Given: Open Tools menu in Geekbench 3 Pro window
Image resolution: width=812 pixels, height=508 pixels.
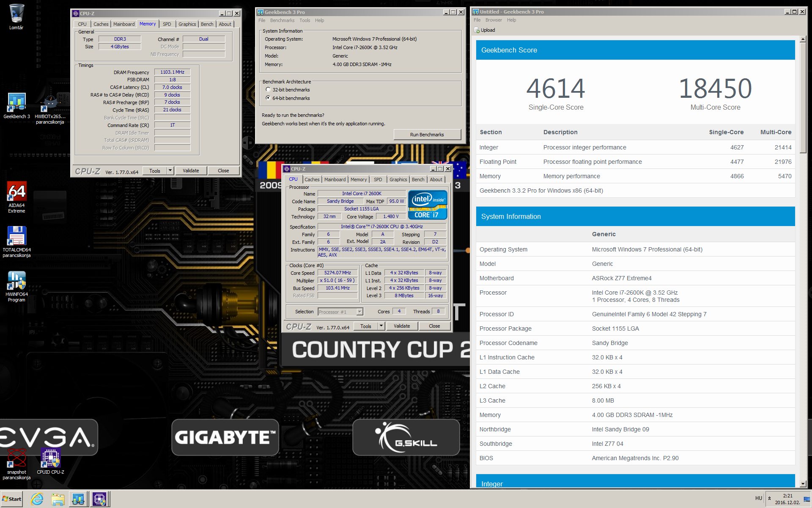Looking at the screenshot, I should point(304,20).
